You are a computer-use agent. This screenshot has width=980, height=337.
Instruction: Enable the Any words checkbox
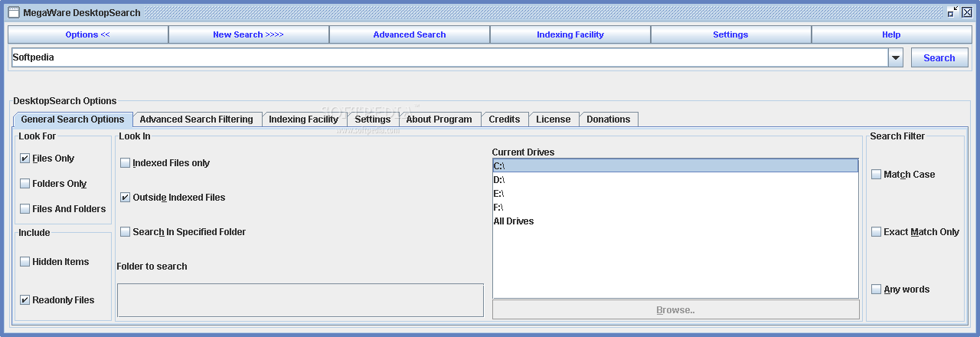pyautogui.click(x=877, y=290)
